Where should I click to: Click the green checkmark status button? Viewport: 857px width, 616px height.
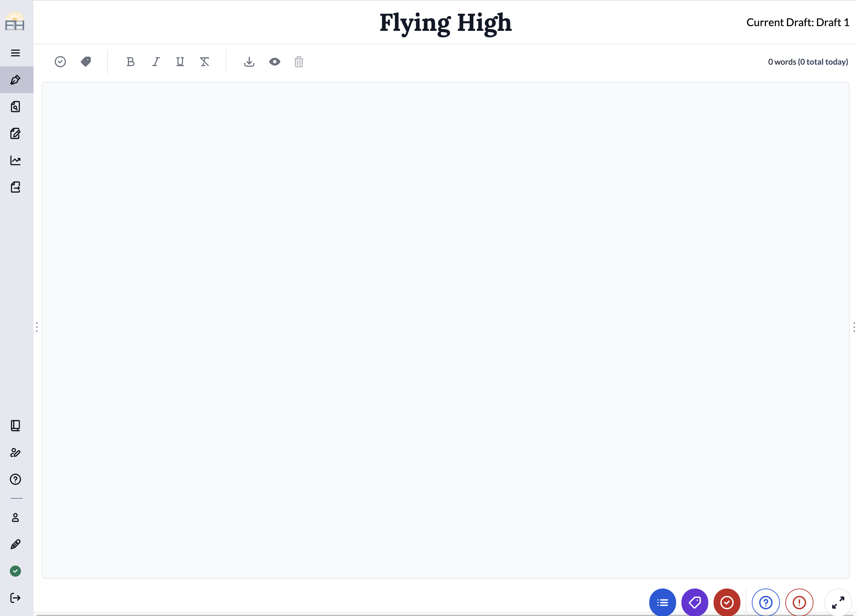(15, 571)
